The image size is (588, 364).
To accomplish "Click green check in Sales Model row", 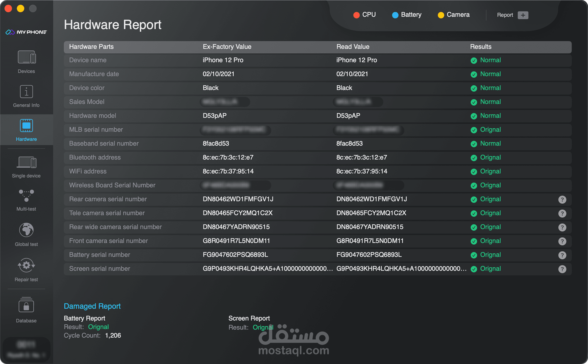I will tap(474, 102).
